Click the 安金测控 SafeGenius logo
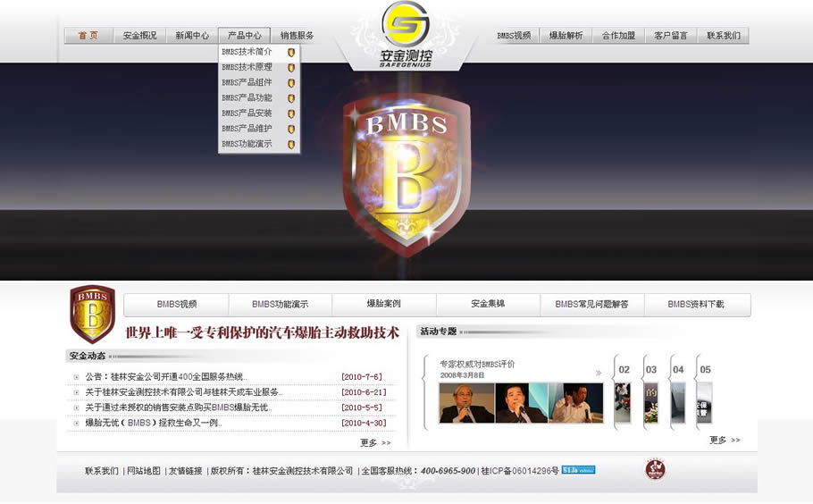813x504 pixels. (405, 36)
